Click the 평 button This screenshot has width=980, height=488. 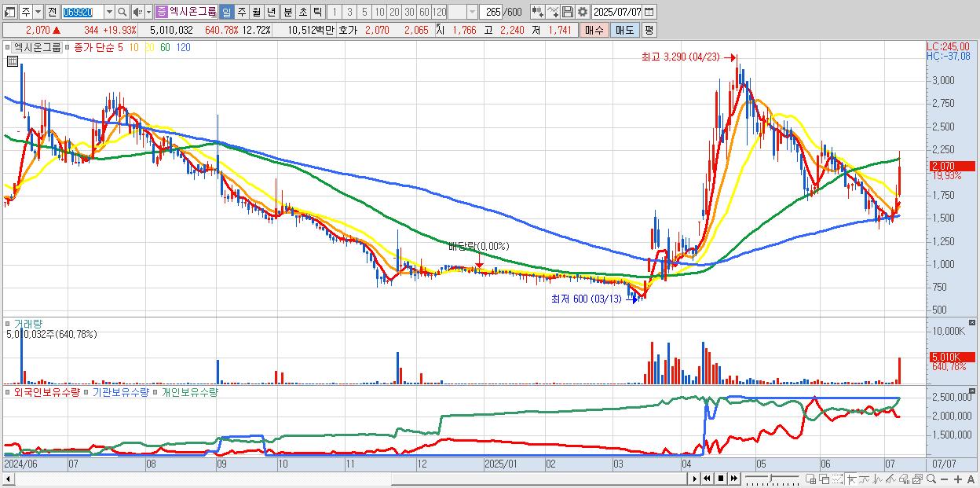tap(649, 30)
